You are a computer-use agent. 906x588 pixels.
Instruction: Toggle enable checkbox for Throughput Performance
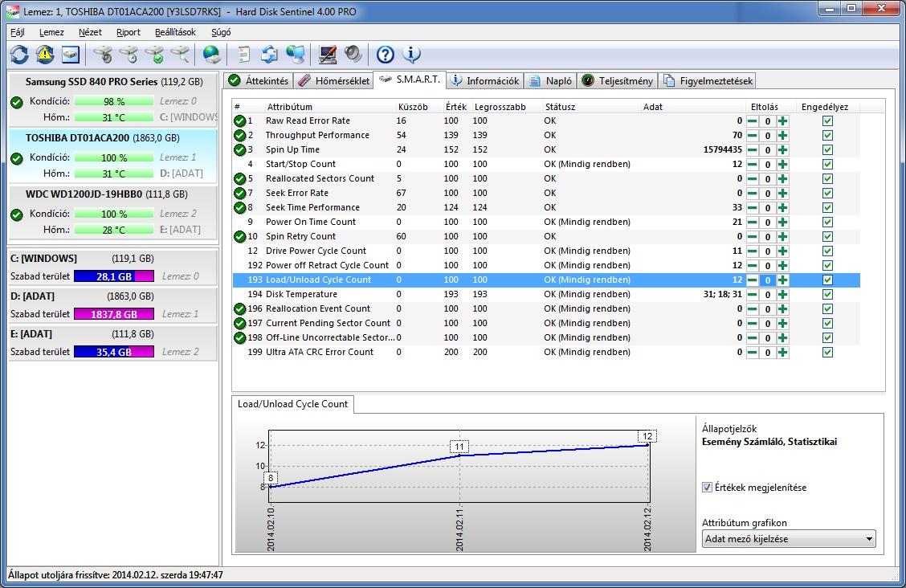tap(827, 135)
